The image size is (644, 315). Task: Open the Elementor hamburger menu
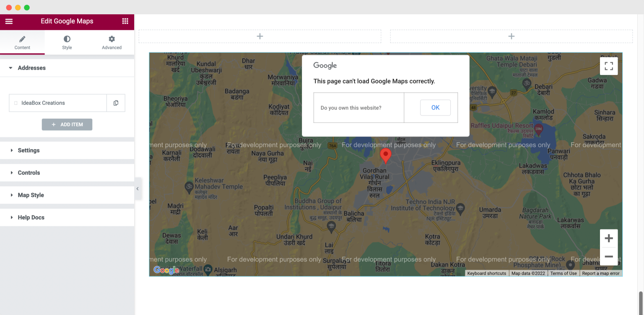pyautogui.click(x=9, y=21)
